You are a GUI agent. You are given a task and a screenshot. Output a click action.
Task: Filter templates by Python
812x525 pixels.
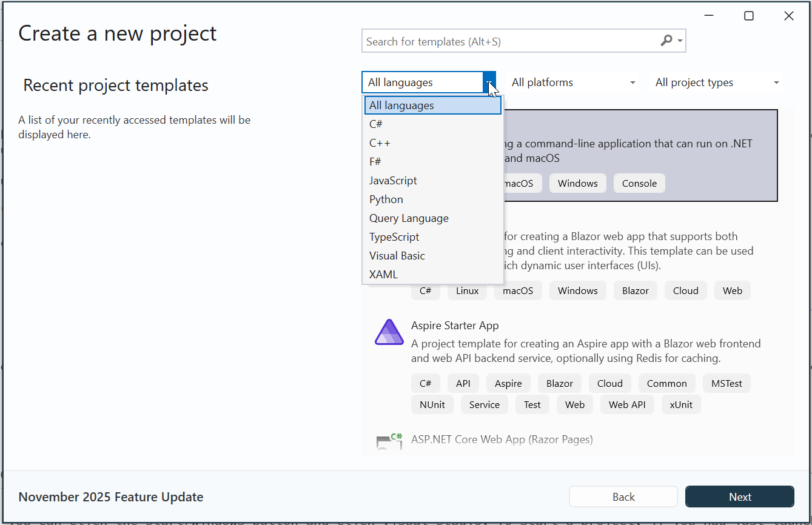(433, 199)
